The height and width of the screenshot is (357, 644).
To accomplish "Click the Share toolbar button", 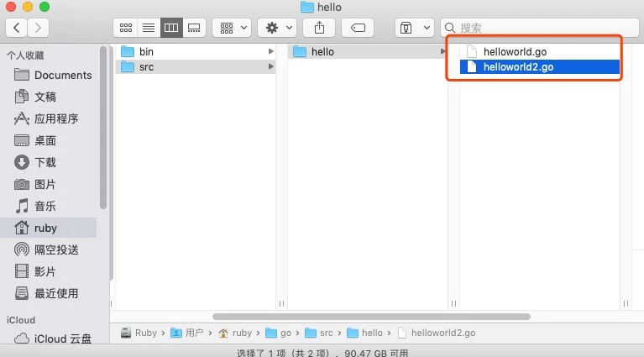I will (319, 28).
